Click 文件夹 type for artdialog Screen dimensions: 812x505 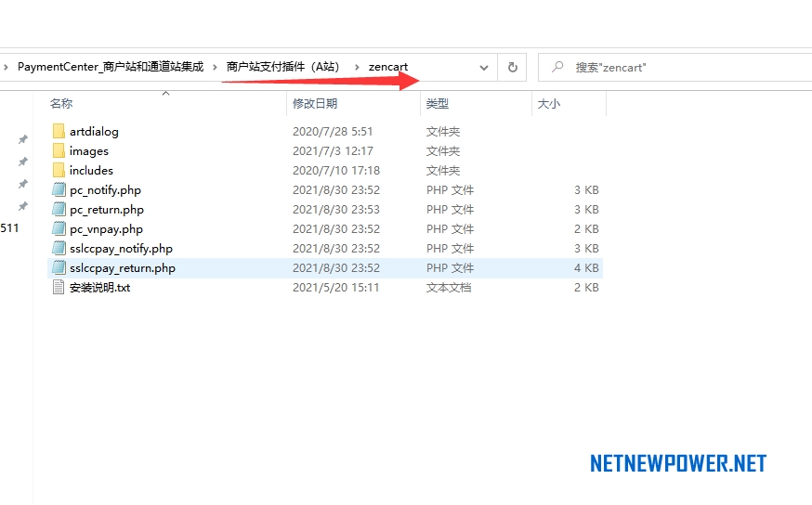[x=443, y=132]
